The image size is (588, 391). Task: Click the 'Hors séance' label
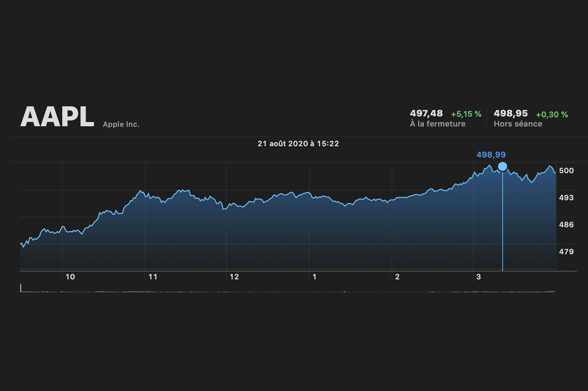518,124
